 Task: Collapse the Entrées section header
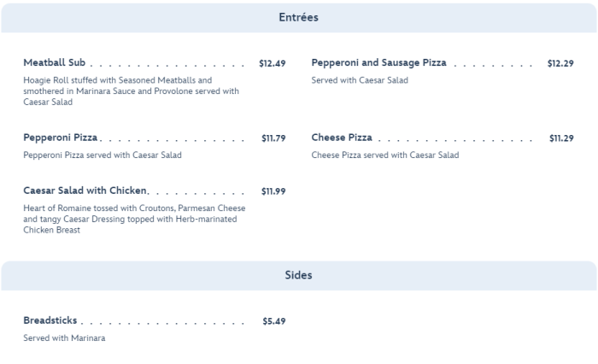tap(298, 18)
